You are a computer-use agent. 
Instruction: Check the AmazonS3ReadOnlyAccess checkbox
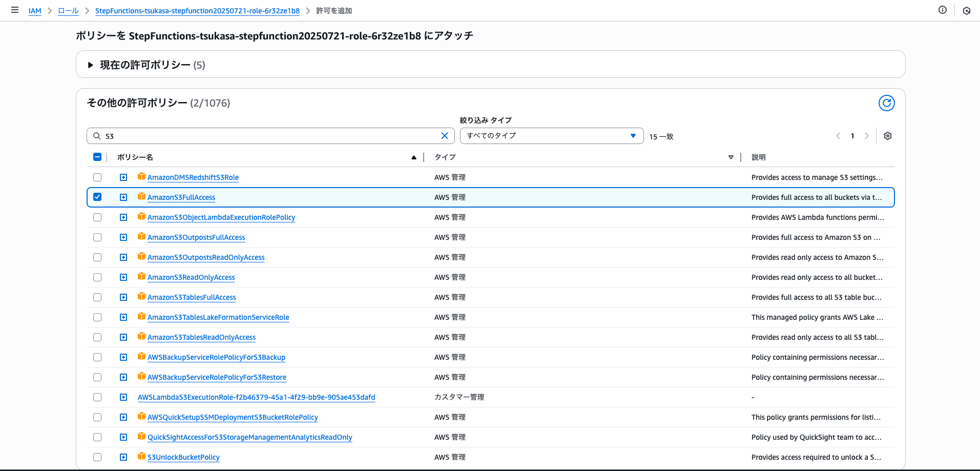point(97,277)
